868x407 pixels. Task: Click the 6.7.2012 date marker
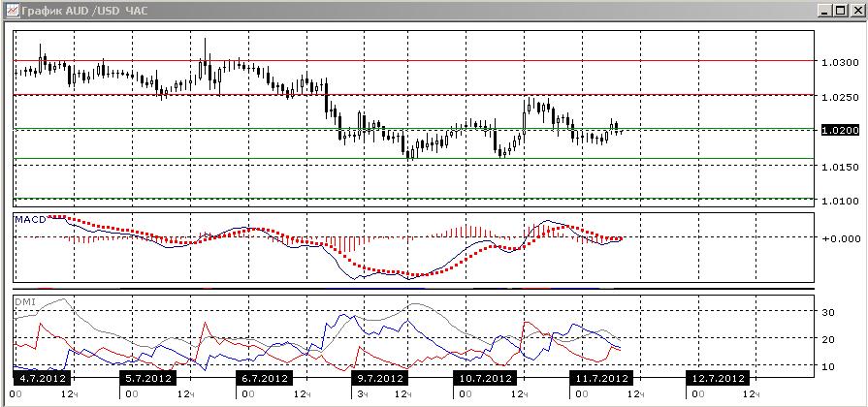pos(264,378)
